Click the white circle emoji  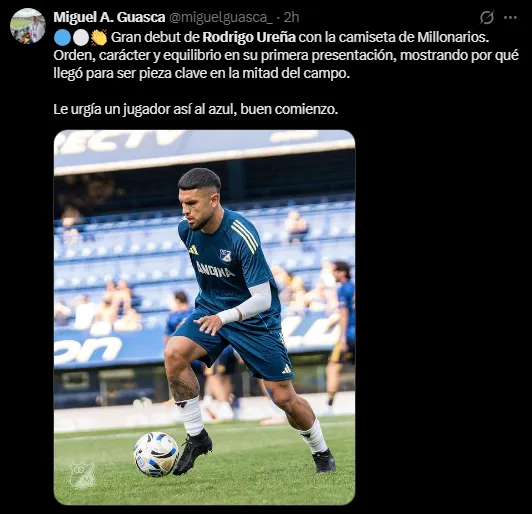[x=81, y=37]
